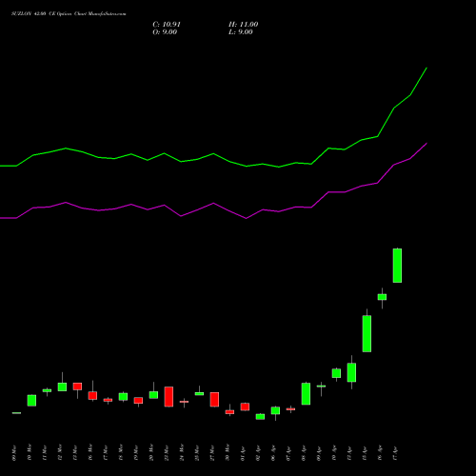The width and height of the screenshot is (476, 476).
Task: Click the first flat candle on 09 Mar
Action: click(x=16, y=413)
